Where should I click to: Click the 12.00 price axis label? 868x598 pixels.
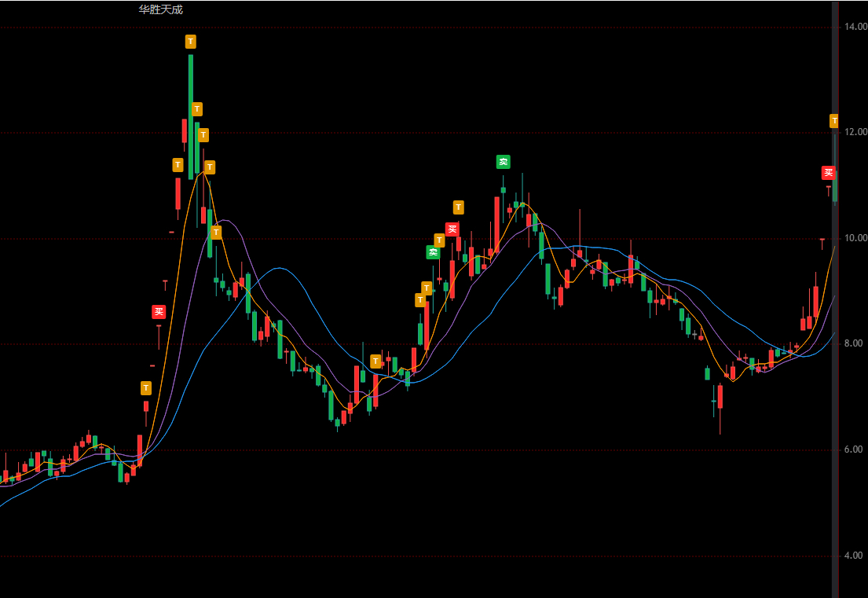[855, 132]
